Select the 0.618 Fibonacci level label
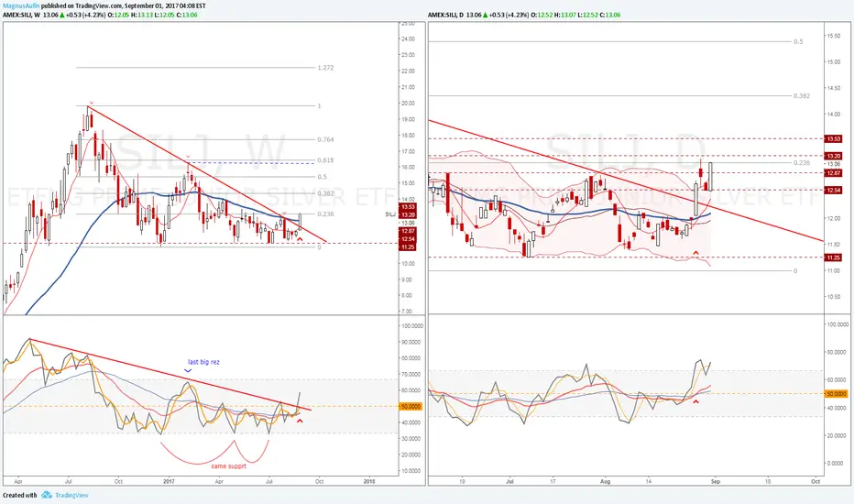Screen dimensions: 854x504 pos(325,160)
